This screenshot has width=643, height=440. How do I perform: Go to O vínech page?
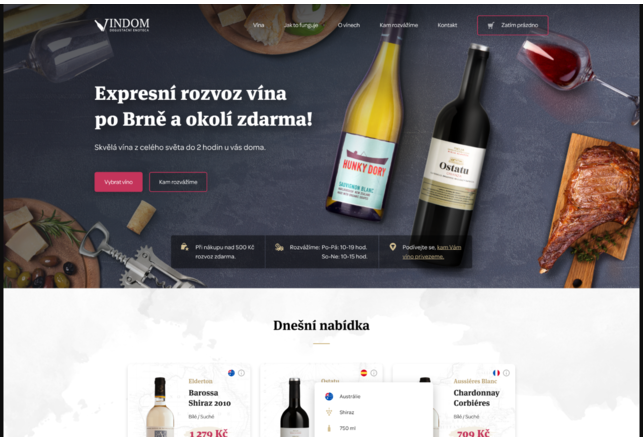click(x=349, y=25)
